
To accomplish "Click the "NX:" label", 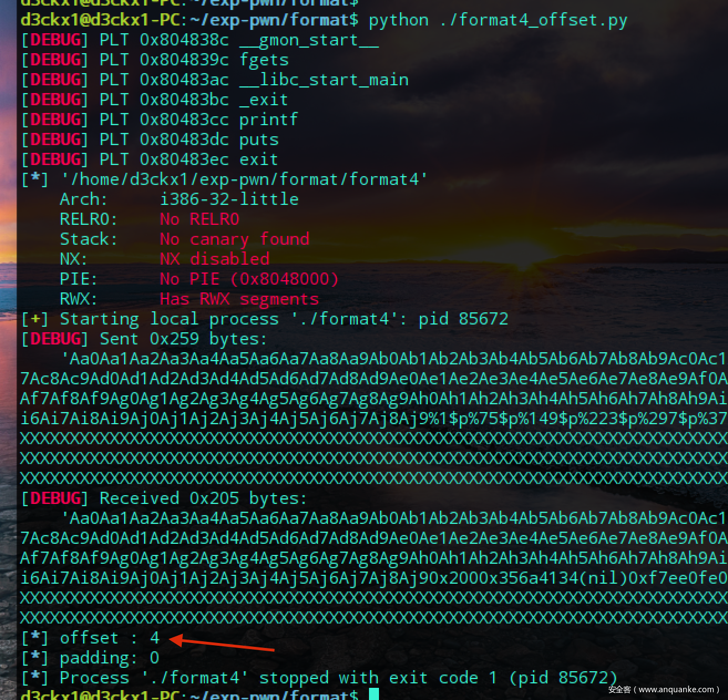I will [x=74, y=260].
